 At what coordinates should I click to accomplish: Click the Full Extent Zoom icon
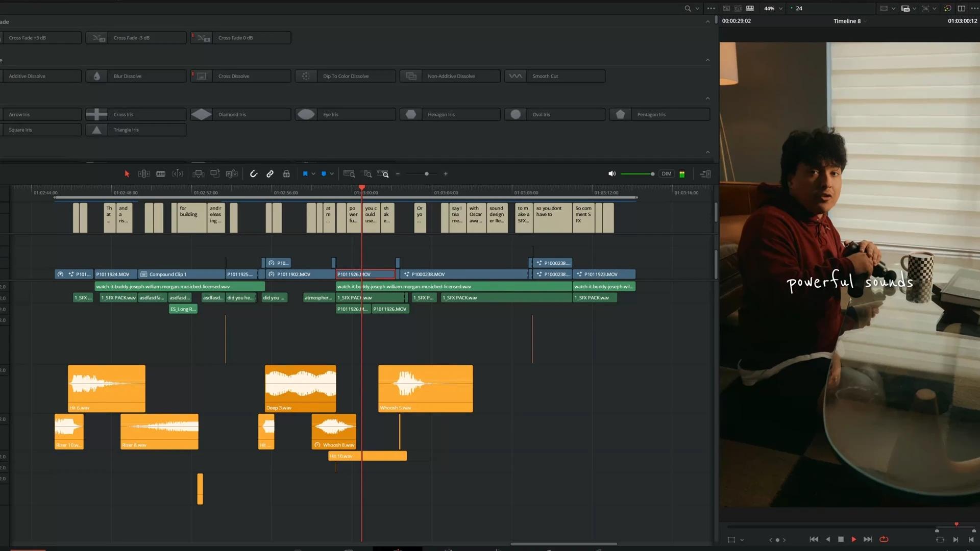pos(349,174)
